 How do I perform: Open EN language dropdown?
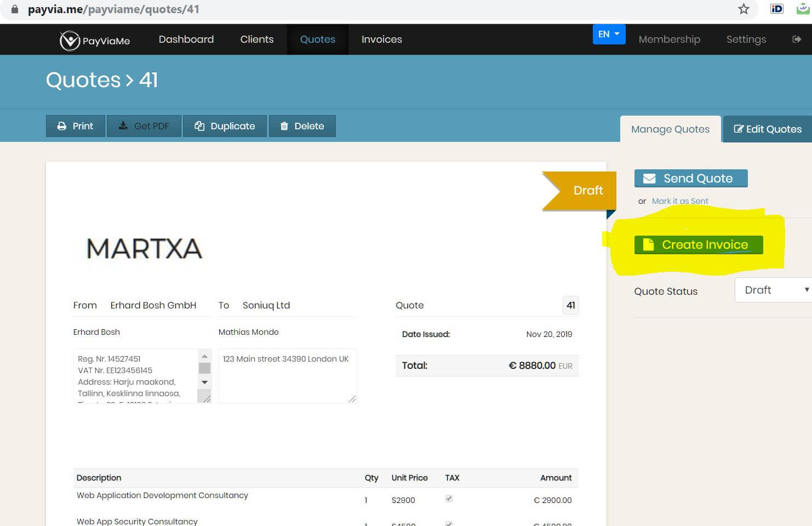pyautogui.click(x=609, y=34)
